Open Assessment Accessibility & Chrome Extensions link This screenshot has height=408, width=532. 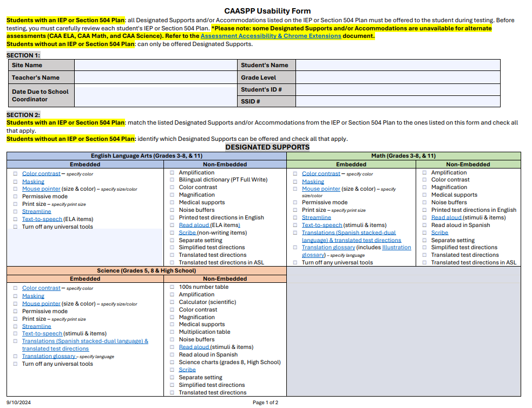(x=271, y=36)
